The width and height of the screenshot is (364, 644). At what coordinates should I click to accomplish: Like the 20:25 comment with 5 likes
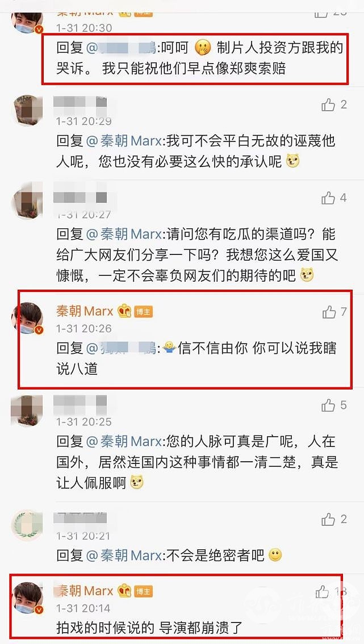pos(328,405)
